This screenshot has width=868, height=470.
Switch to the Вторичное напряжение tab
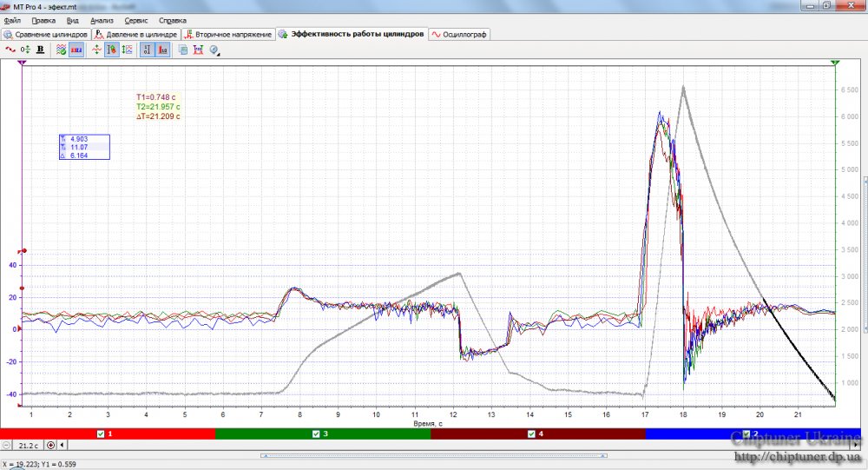(228, 35)
